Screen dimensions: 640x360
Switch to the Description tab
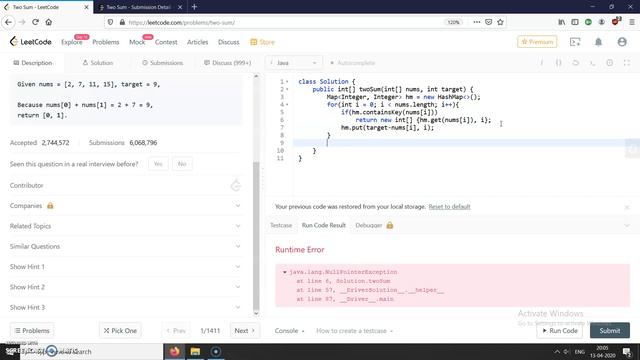point(33,63)
